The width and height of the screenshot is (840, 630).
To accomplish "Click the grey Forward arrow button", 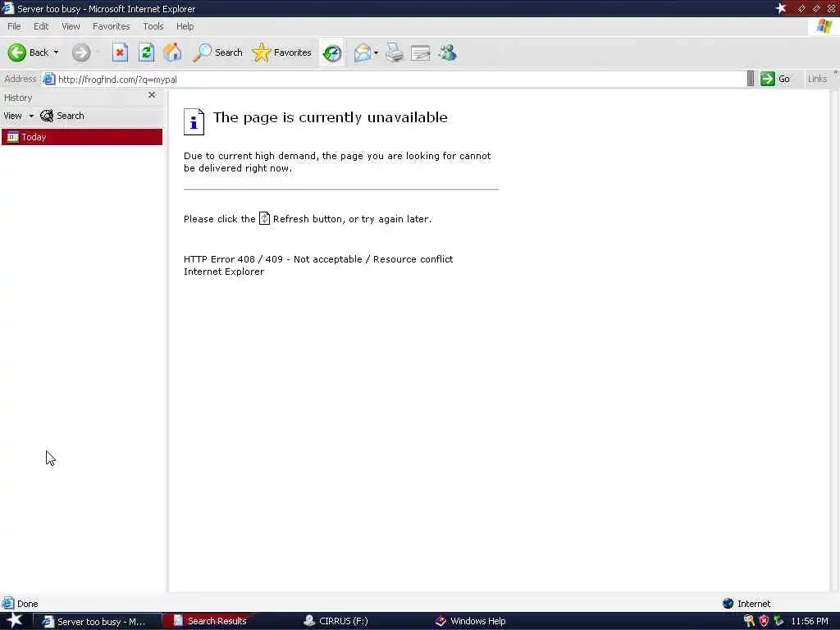I will point(81,52).
